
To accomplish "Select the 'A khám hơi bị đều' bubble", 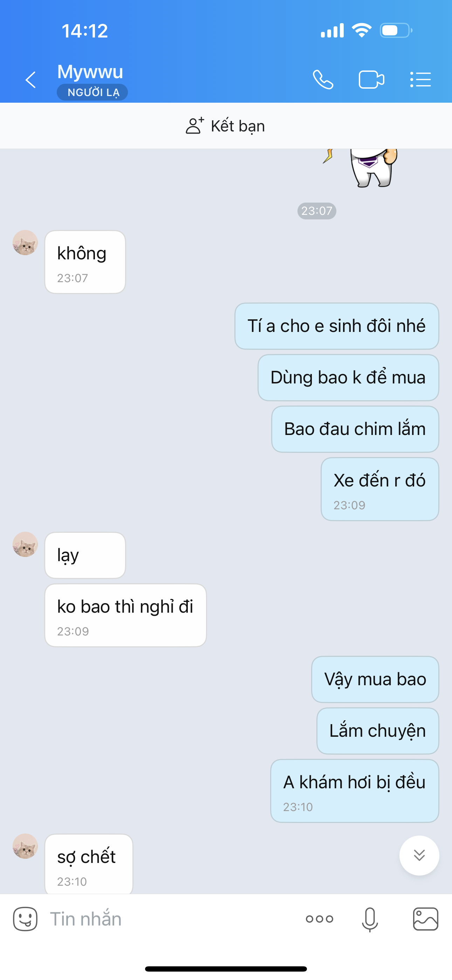I will (x=355, y=791).
